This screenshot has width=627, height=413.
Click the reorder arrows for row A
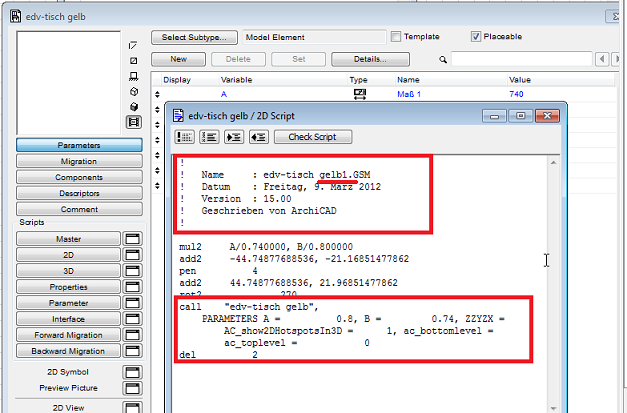(157, 94)
